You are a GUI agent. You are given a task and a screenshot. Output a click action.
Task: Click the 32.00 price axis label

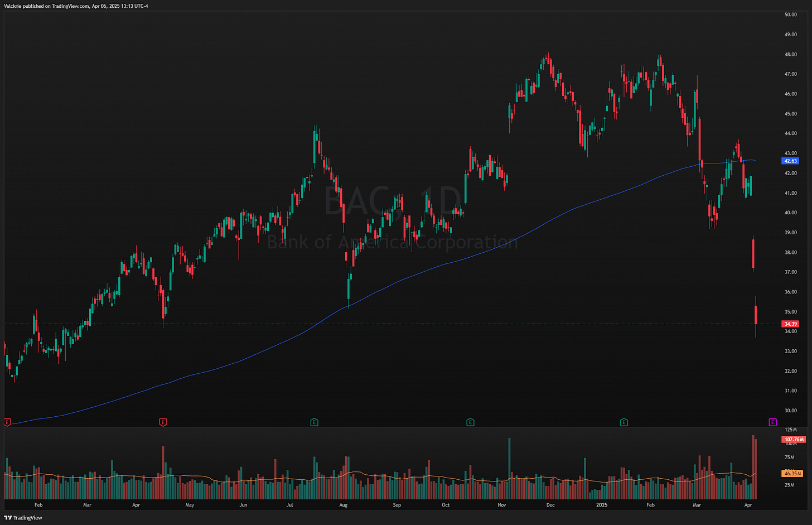[790, 371]
